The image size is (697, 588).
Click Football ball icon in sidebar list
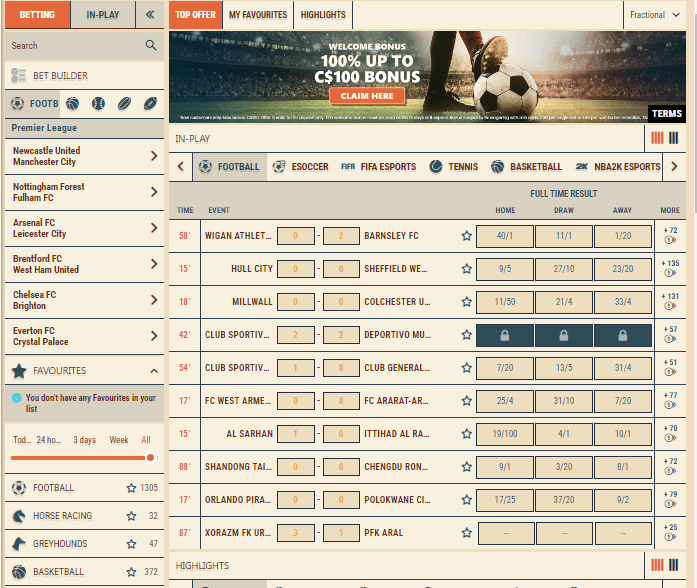pos(19,488)
